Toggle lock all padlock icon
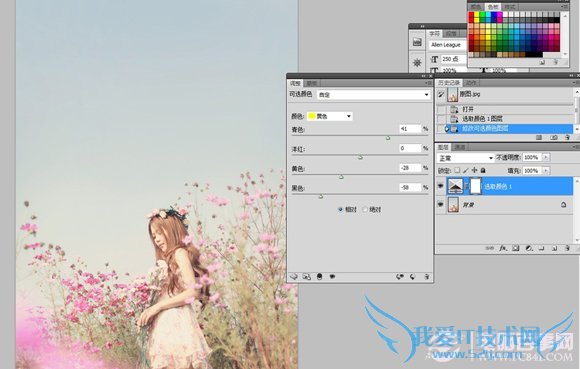The height and width of the screenshot is (369, 580). tap(483, 170)
